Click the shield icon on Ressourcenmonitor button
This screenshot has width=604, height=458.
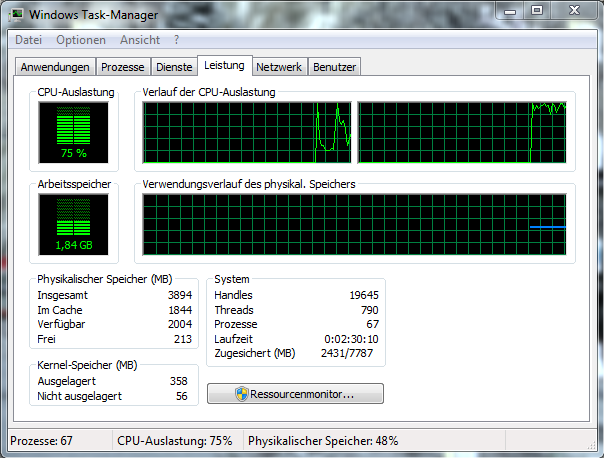click(242, 394)
